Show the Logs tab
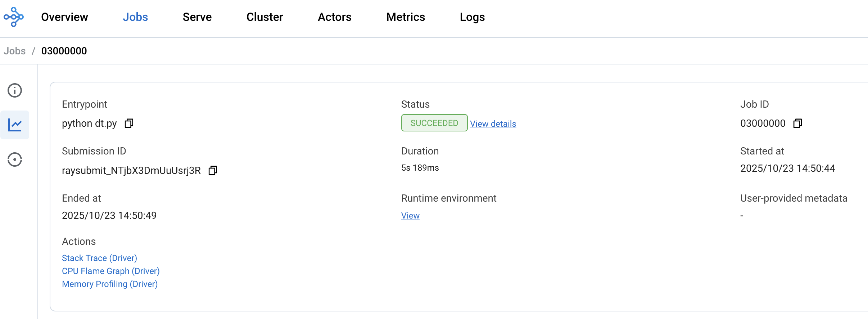Viewport: 868px width, 319px height. (x=472, y=17)
